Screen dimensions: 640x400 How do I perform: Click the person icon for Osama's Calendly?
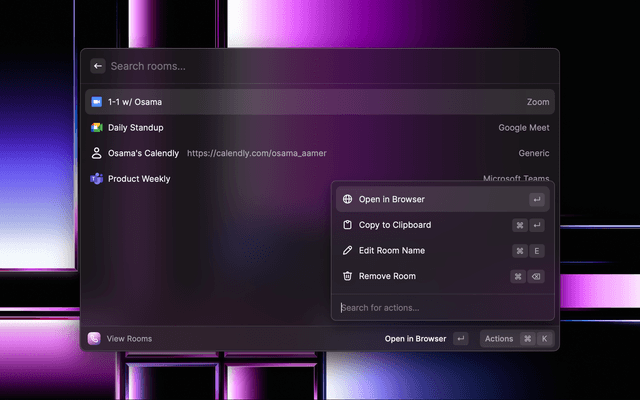pos(97,153)
